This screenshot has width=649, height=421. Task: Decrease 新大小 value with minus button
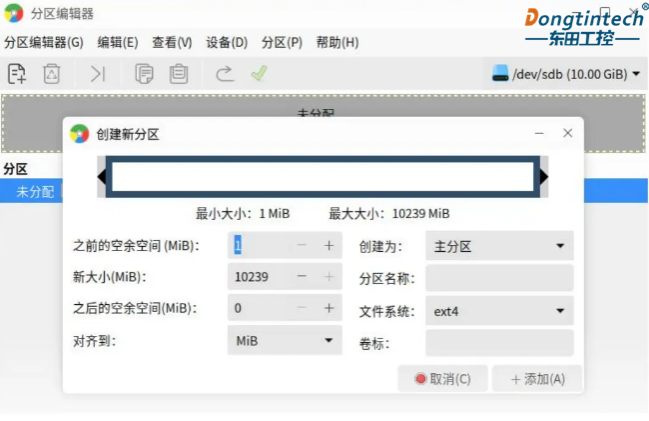(x=302, y=277)
